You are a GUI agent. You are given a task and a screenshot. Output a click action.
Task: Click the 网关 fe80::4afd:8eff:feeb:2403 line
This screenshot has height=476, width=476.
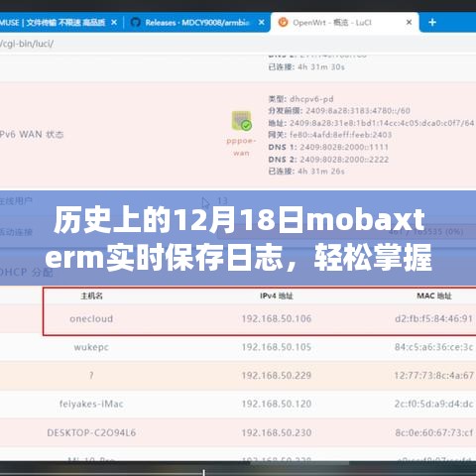tap(330, 135)
